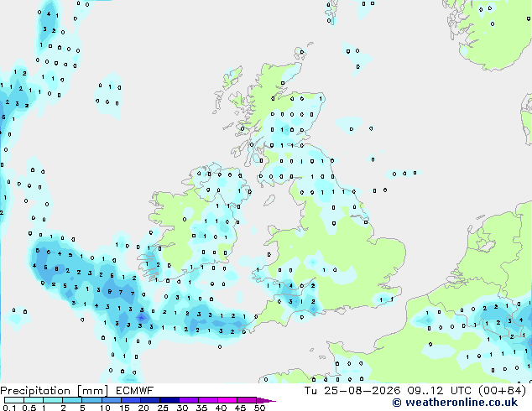Click the legend swatch between 35 and 40
Image resolution: width=532 pixels, height=411 pixels.
pos(207,400)
